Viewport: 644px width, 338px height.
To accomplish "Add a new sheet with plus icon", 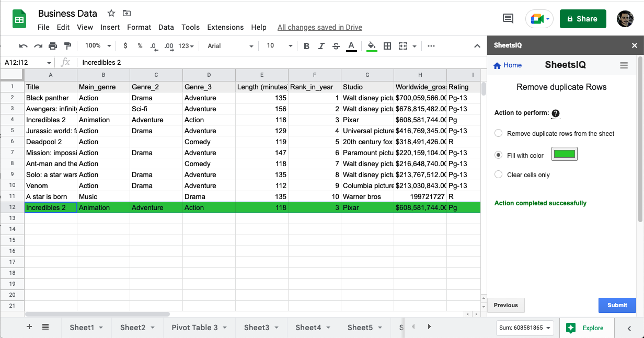I will click(29, 327).
